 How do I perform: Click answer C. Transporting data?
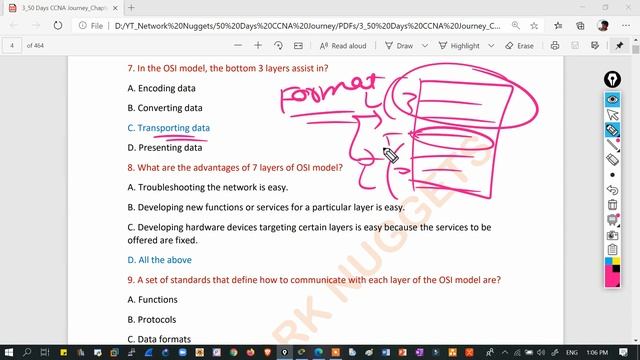(x=169, y=128)
